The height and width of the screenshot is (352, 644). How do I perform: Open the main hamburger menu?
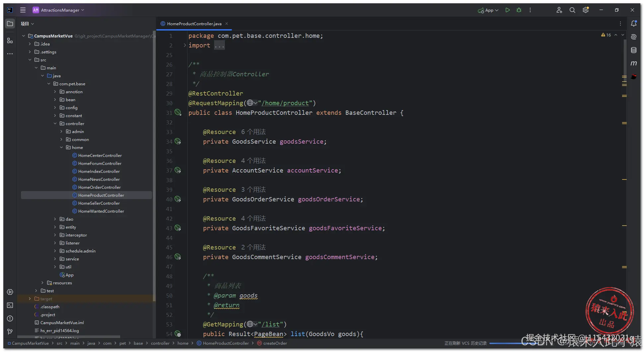[23, 10]
